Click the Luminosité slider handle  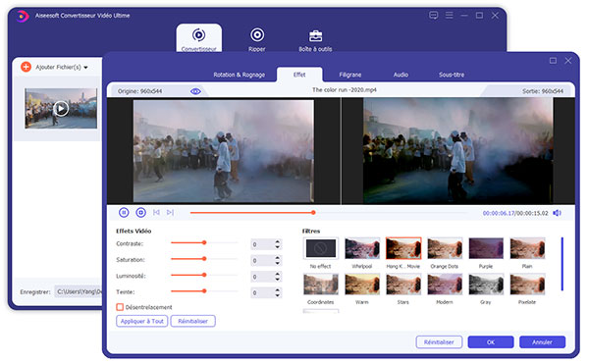[204, 275]
